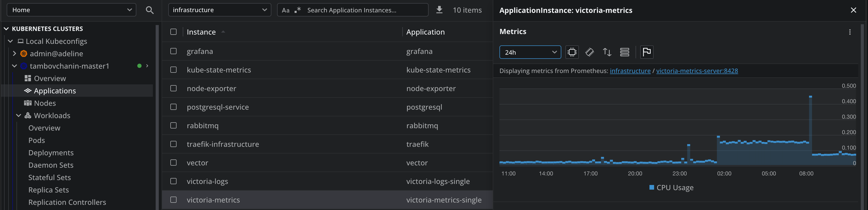Switch to the Memory metrics icon
This screenshot has width=868, height=210.
[589, 52]
